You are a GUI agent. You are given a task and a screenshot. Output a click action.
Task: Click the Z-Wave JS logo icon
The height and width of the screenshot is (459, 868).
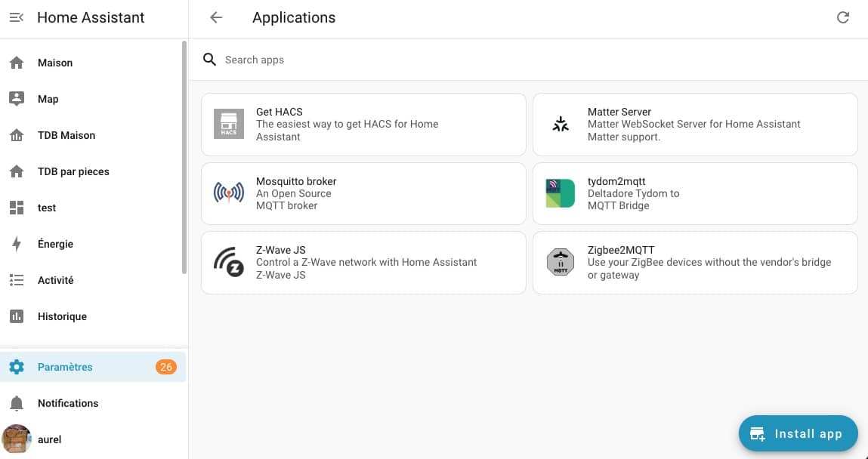pos(228,263)
